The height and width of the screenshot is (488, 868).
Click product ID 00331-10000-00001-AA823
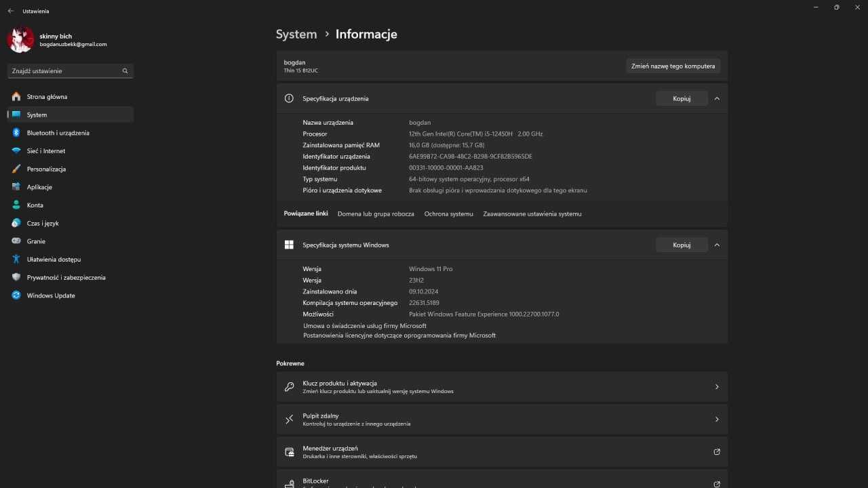(x=446, y=167)
